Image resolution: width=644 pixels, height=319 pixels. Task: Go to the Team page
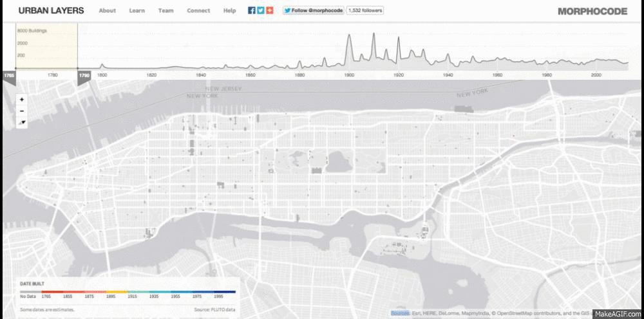click(x=166, y=11)
